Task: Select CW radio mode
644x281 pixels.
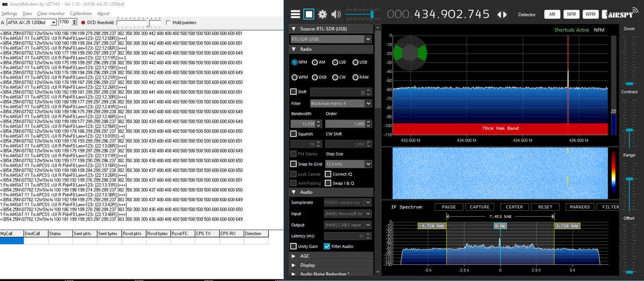Action: [339, 77]
